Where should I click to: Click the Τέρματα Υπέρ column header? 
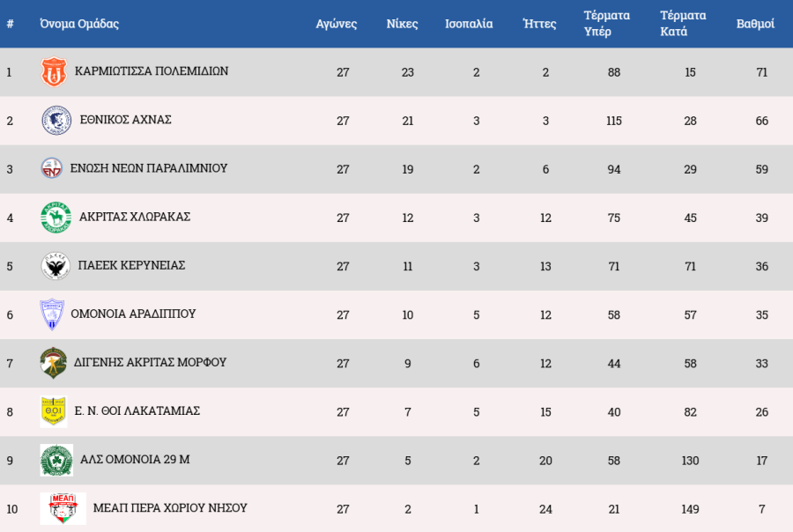[607, 23]
